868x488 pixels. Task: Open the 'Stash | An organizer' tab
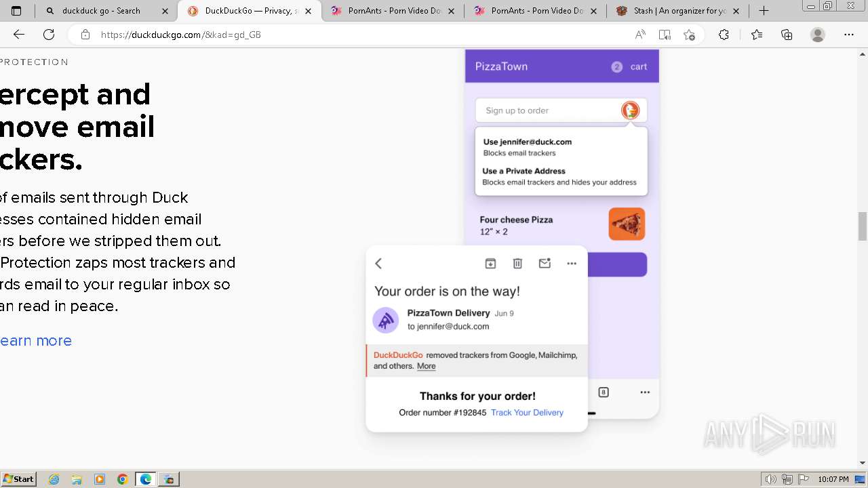[x=676, y=11]
